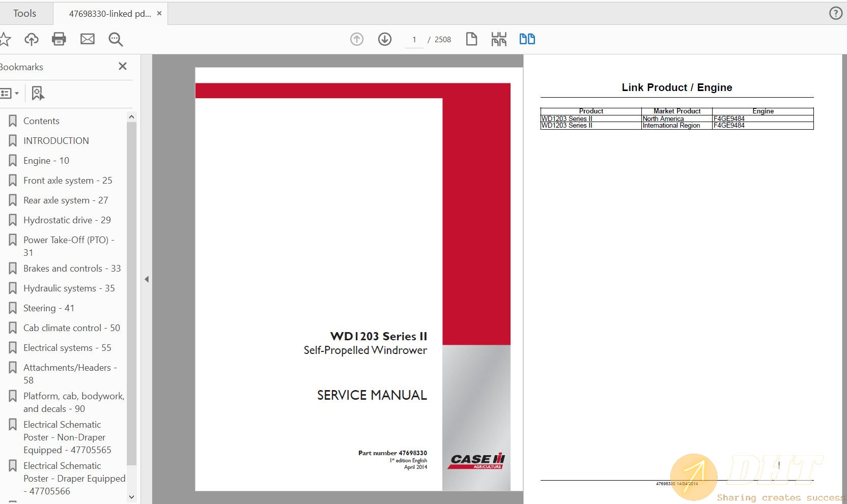Click the fit page thumbnails layout icon
This screenshot has width=847, height=504.
[x=499, y=39]
